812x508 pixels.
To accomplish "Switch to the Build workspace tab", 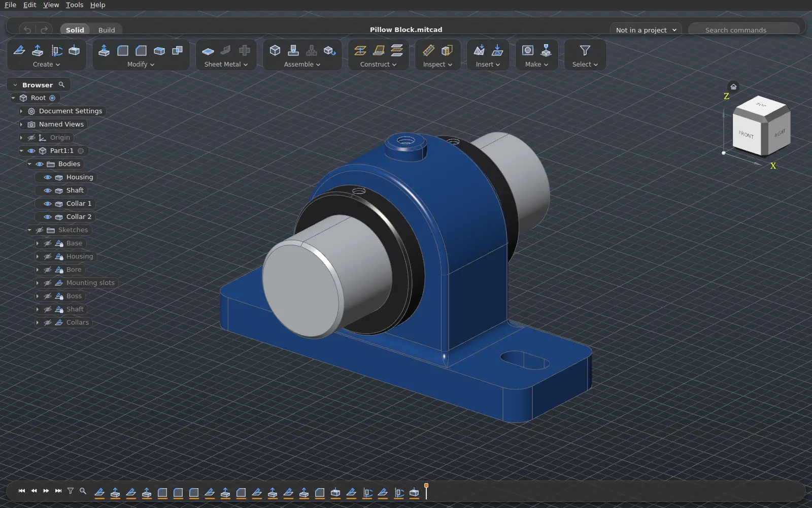I will click(107, 30).
